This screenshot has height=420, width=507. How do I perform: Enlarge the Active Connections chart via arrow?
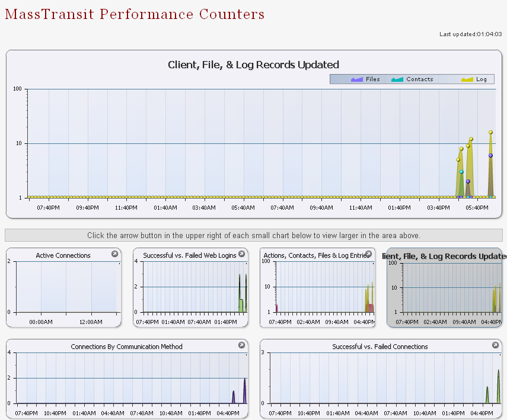pos(114,254)
